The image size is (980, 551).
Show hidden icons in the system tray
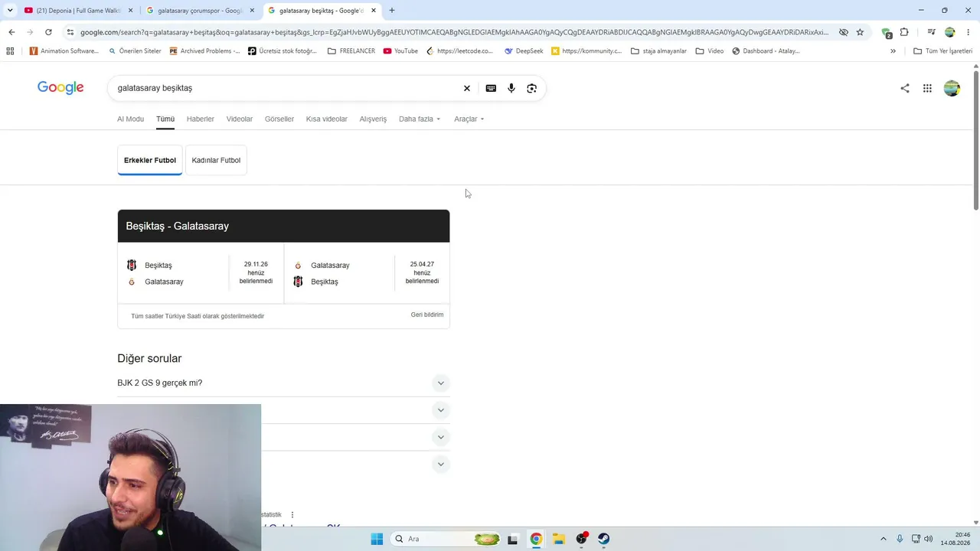point(883,539)
